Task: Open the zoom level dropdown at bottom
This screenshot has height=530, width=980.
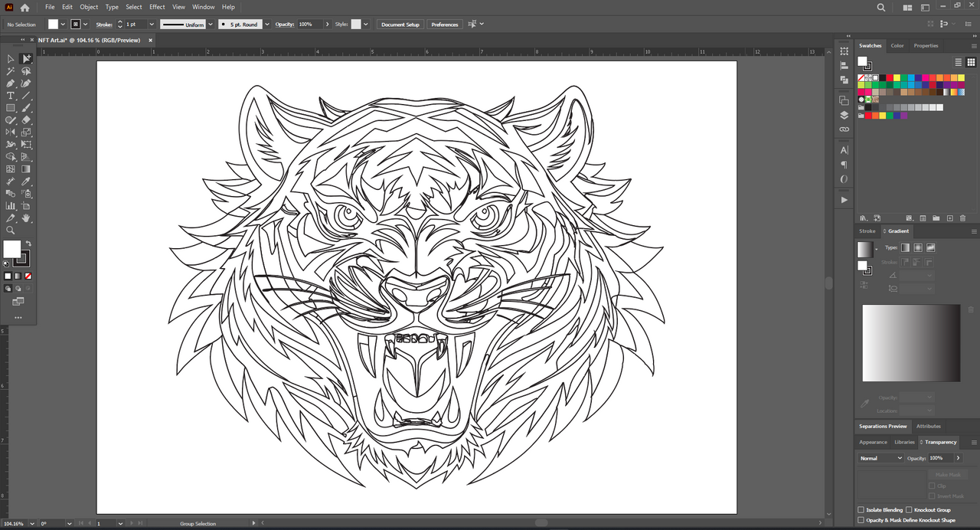Action: point(31,524)
